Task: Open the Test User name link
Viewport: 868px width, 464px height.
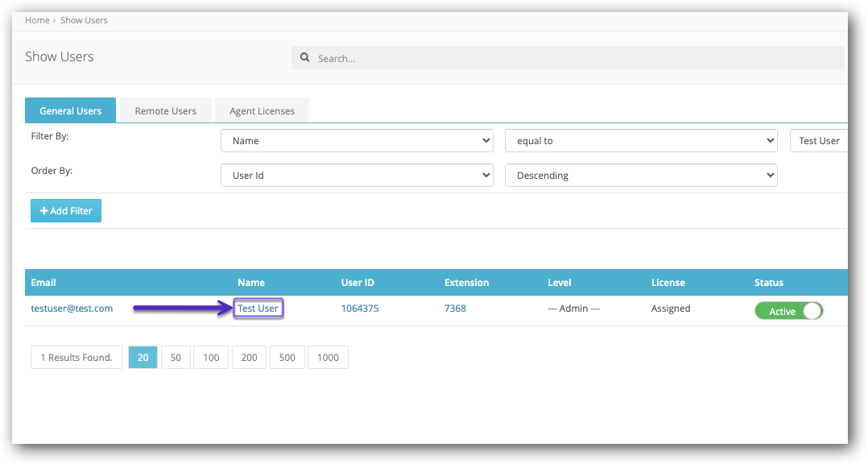Action: [x=258, y=309]
